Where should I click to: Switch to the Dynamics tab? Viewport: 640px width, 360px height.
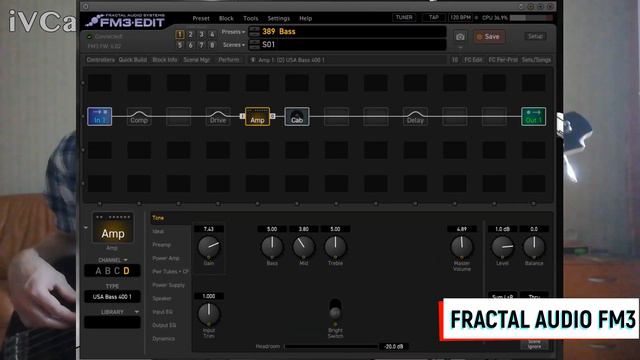tap(163, 339)
